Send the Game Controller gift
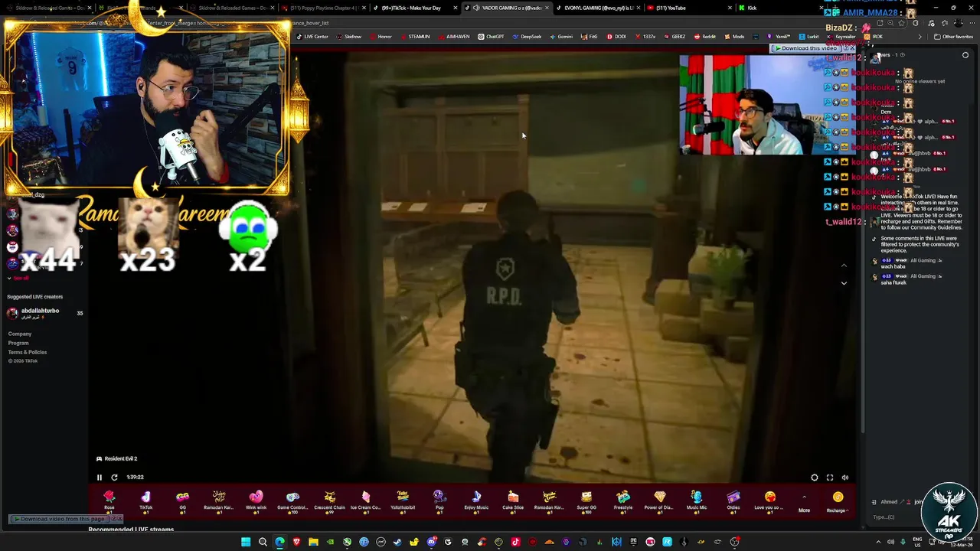The width and height of the screenshot is (980, 551). 292,501
